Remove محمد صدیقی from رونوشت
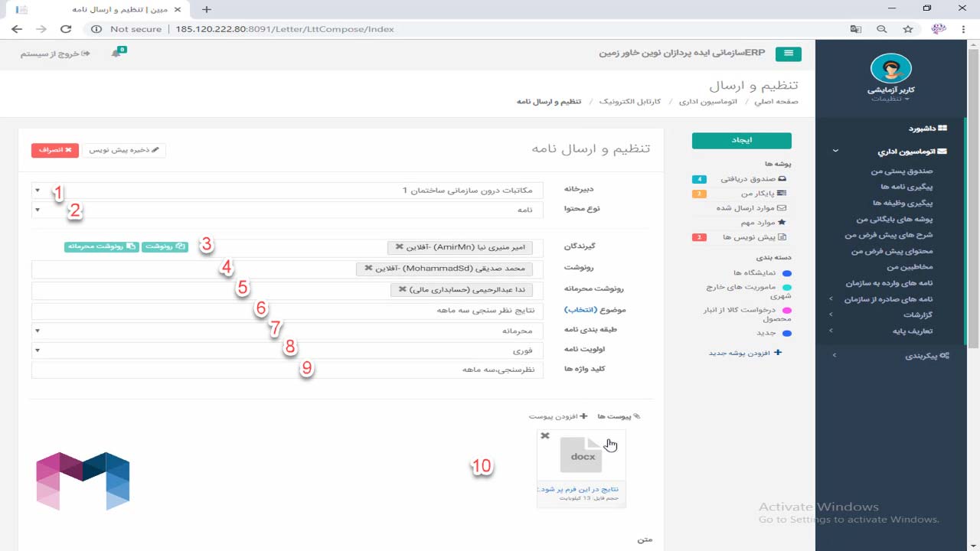Viewport: 980px width, 551px height. coord(368,269)
